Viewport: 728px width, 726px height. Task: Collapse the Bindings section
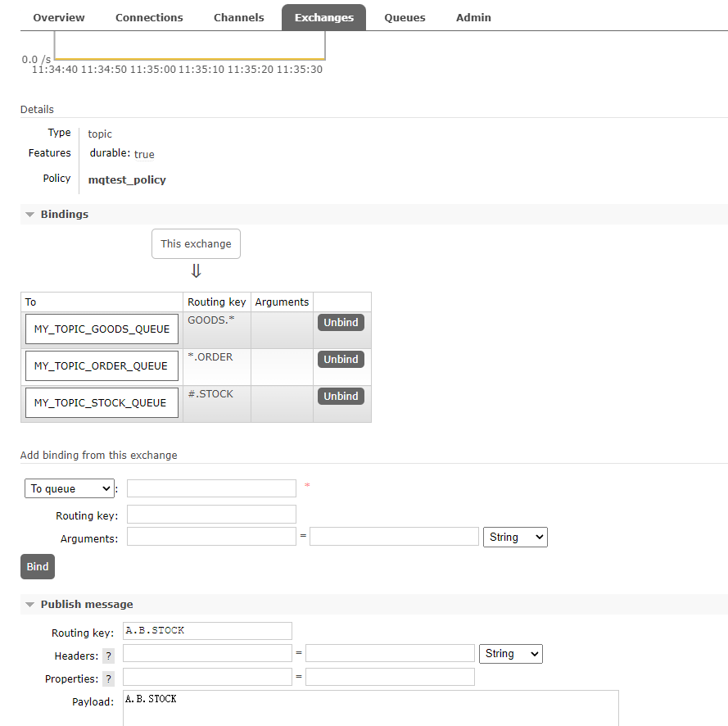coord(64,215)
